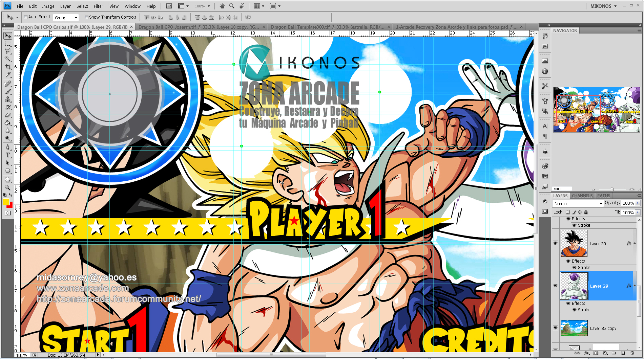Select the Hand tool in toolbox

[x=8, y=179]
